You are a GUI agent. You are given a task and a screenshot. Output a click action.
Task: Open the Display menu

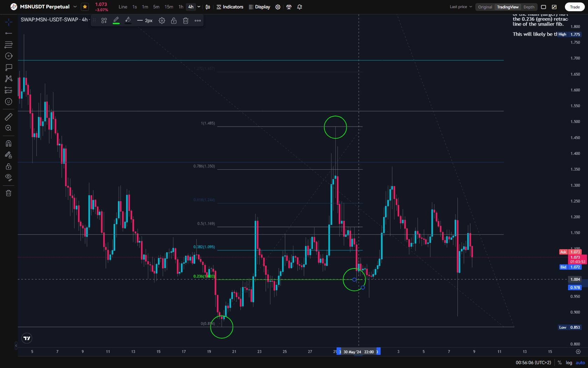(x=259, y=7)
